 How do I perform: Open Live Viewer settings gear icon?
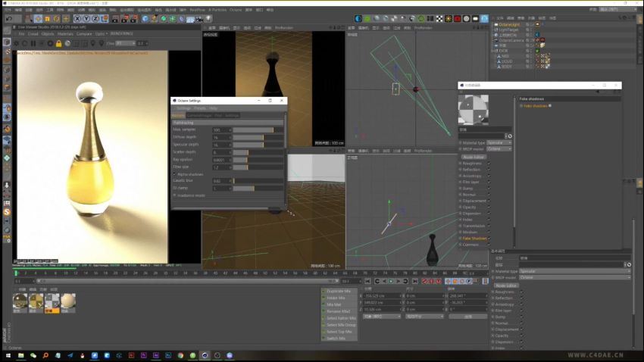click(16, 43)
